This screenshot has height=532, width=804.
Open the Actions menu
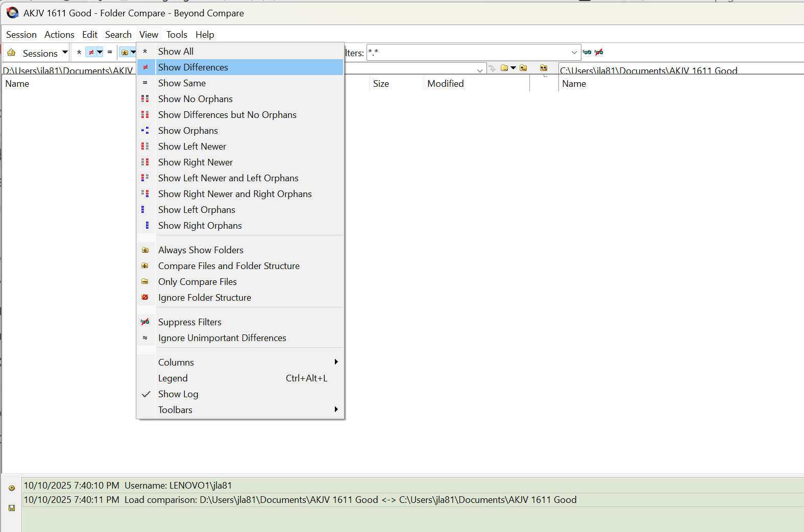pos(59,35)
